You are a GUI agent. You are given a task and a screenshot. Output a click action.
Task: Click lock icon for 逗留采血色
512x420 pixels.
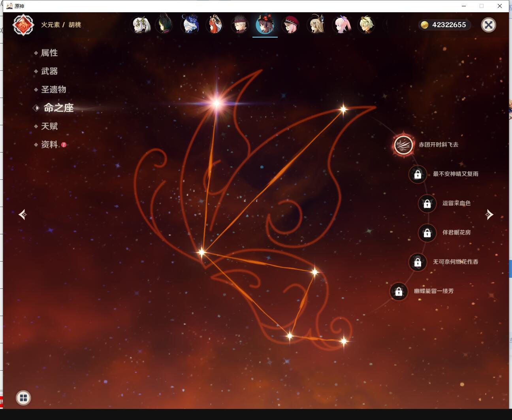pyautogui.click(x=427, y=203)
